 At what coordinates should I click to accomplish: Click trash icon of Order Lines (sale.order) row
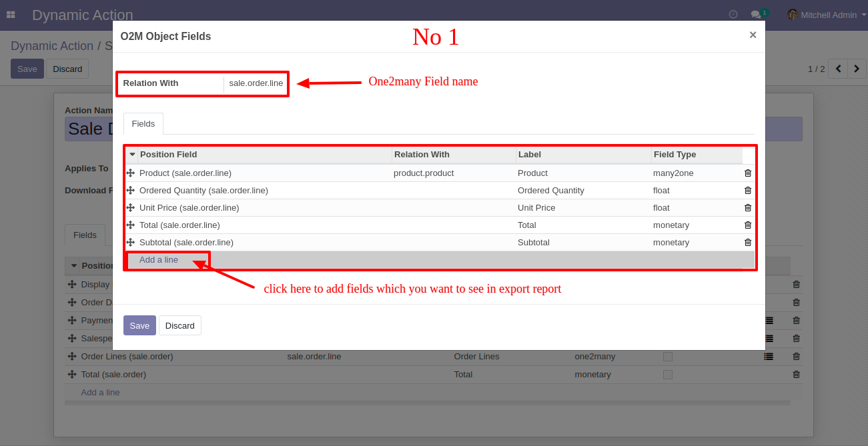click(x=796, y=357)
